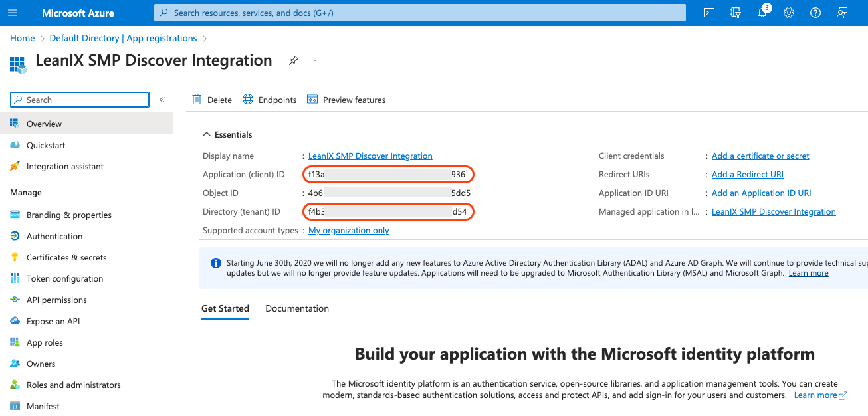
Task: Click the Branding & properties icon
Action: tap(15, 215)
